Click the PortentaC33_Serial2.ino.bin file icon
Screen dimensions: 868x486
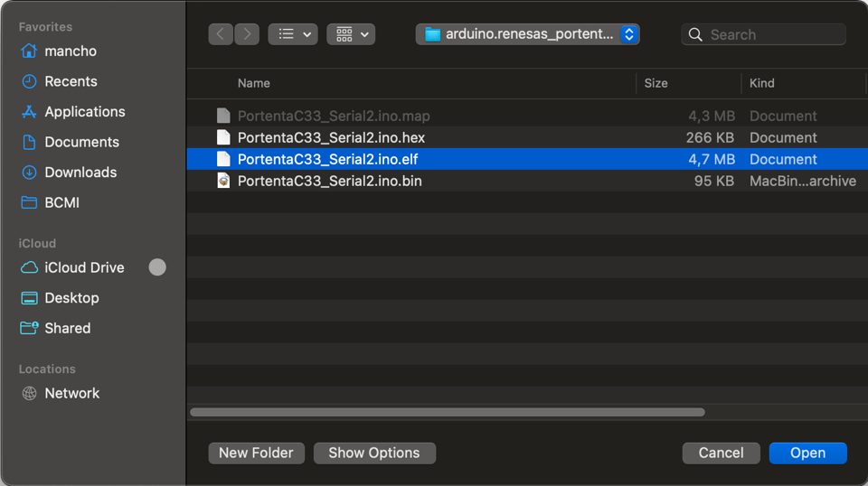coord(223,181)
